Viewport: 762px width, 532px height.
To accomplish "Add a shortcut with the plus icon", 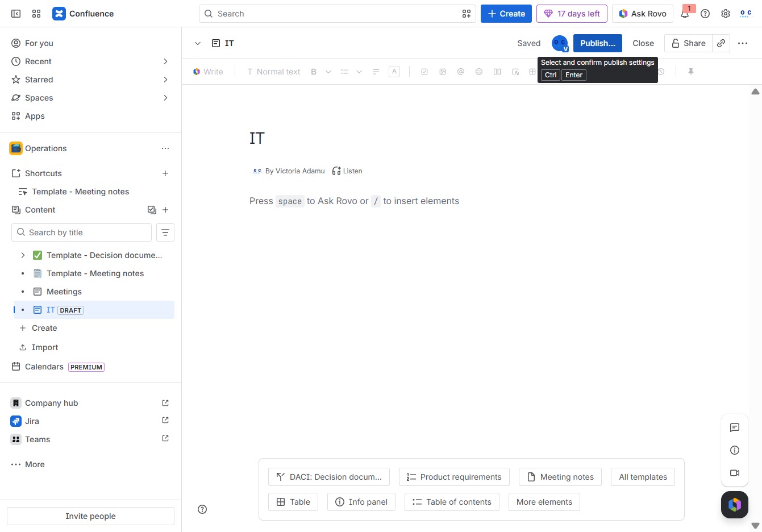I will tap(165, 173).
